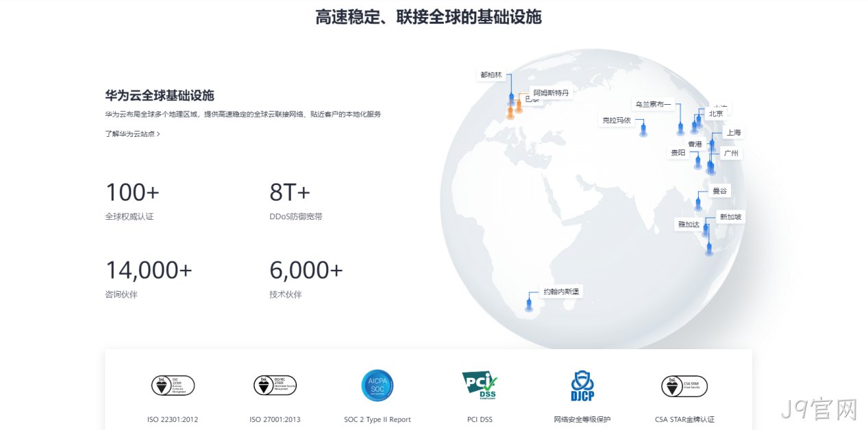Select the 新加坡 map label
The height and width of the screenshot is (430, 868).
click(730, 217)
